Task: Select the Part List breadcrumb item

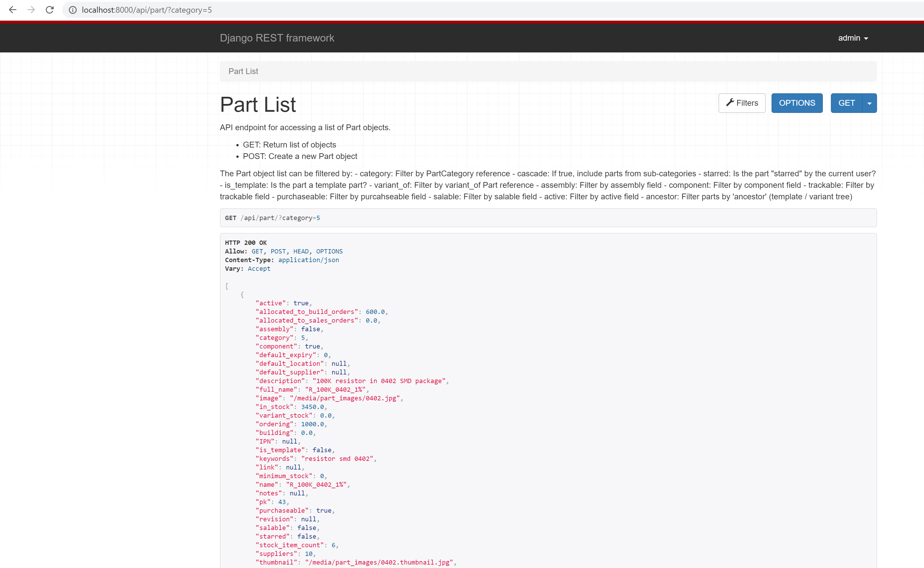Action: point(243,71)
